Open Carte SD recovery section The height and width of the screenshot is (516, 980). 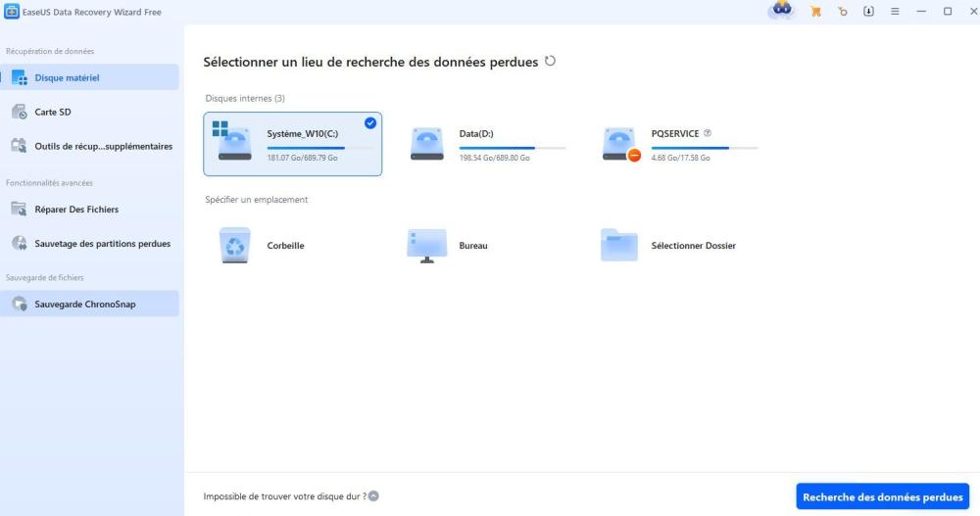click(x=89, y=112)
